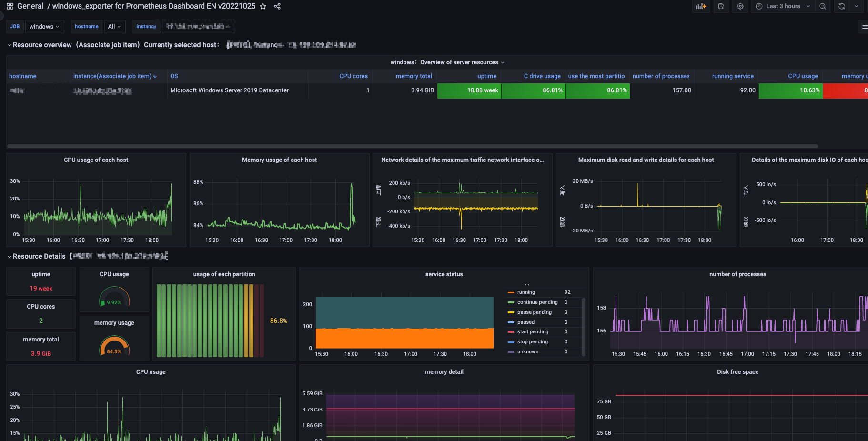Open dashboard settings gear icon
The width and height of the screenshot is (868, 441).
pos(740,6)
